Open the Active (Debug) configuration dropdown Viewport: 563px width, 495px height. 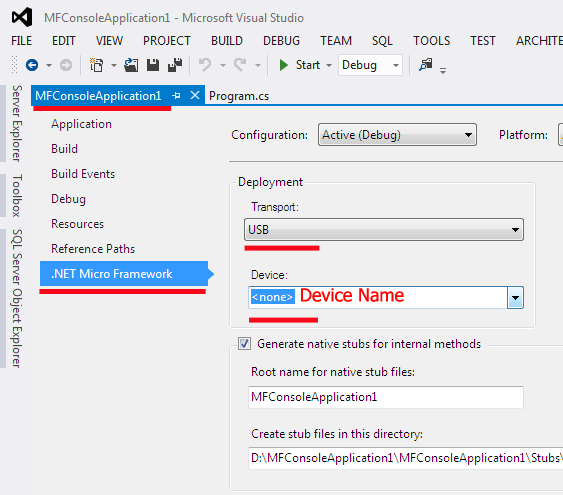click(x=397, y=135)
